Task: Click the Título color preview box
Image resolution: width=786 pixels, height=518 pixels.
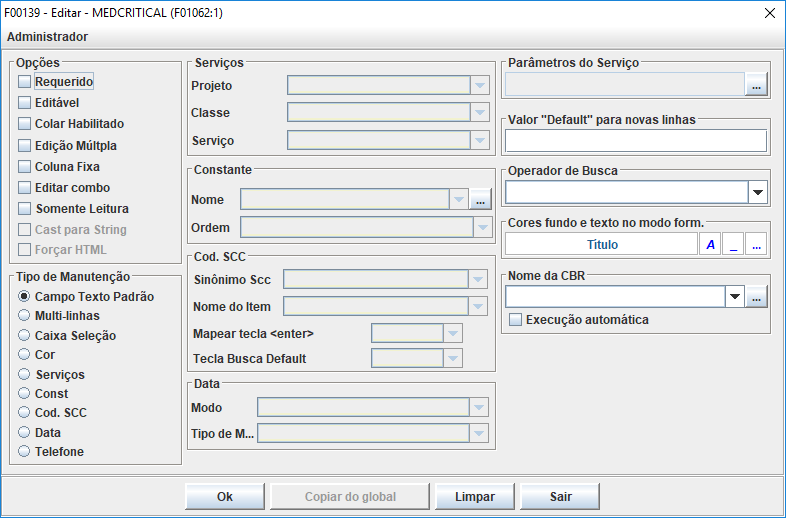Action: pyautogui.click(x=601, y=244)
